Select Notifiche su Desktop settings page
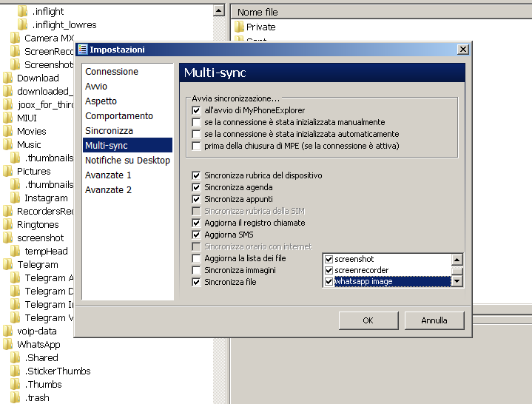532x404 pixels. (x=127, y=161)
